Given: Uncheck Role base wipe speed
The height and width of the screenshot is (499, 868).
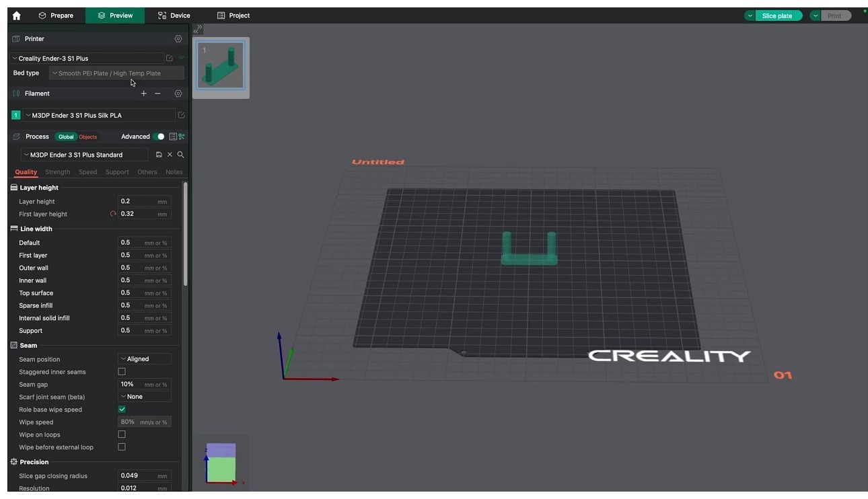Looking at the screenshot, I should [x=122, y=409].
